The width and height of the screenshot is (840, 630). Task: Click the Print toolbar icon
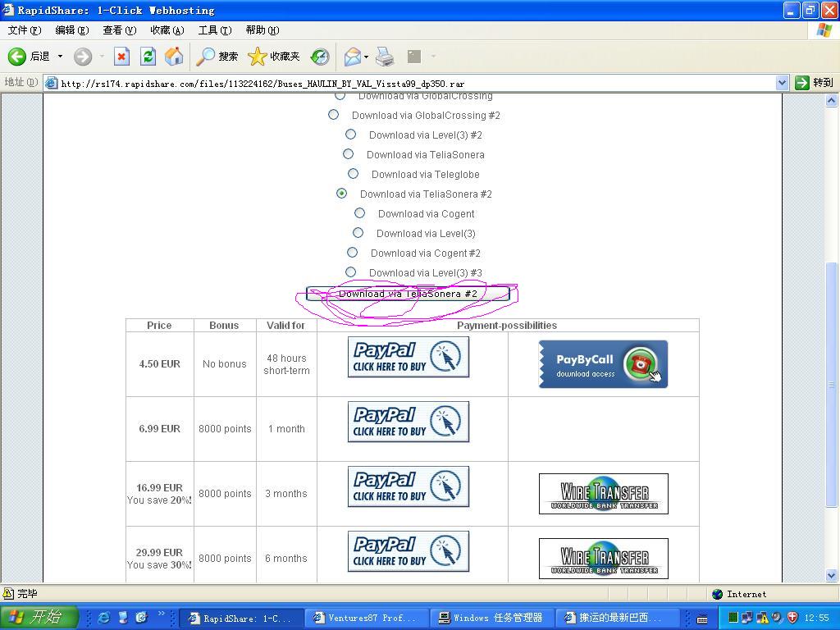[x=385, y=57]
